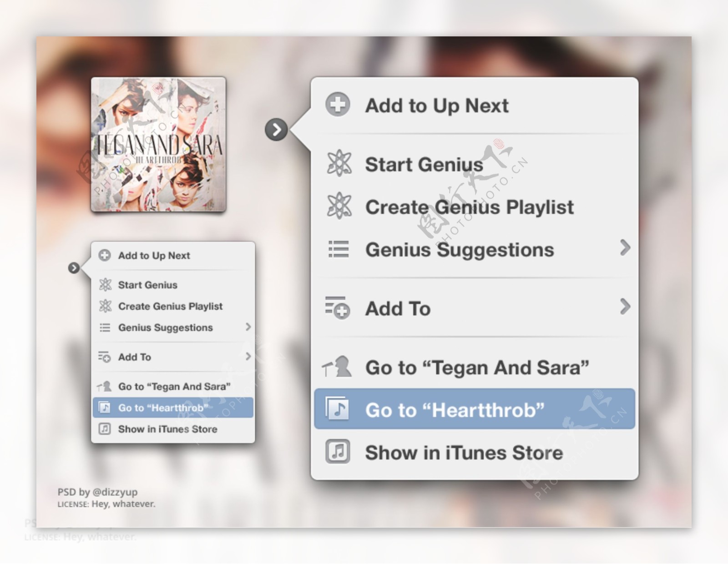Choose Add to Up Next in the large menu
The width and height of the screenshot is (728, 564).
coord(475,105)
